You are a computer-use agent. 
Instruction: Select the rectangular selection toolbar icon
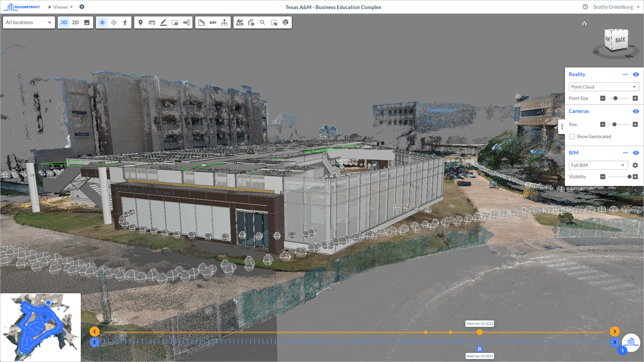tap(273, 22)
